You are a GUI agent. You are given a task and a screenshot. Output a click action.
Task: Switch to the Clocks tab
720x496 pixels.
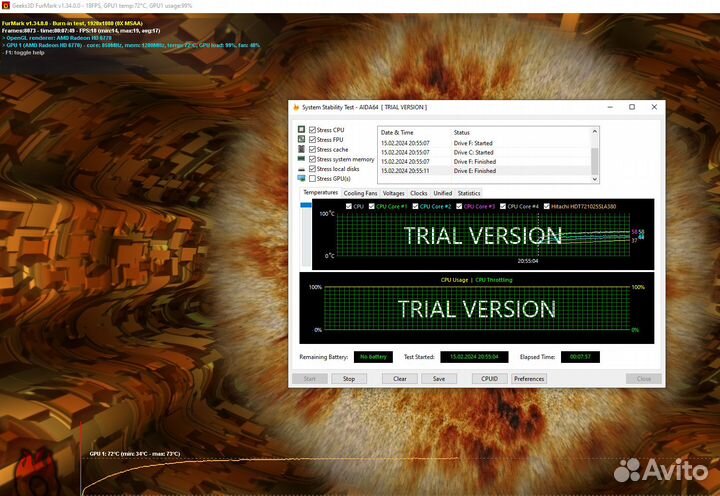tap(418, 193)
